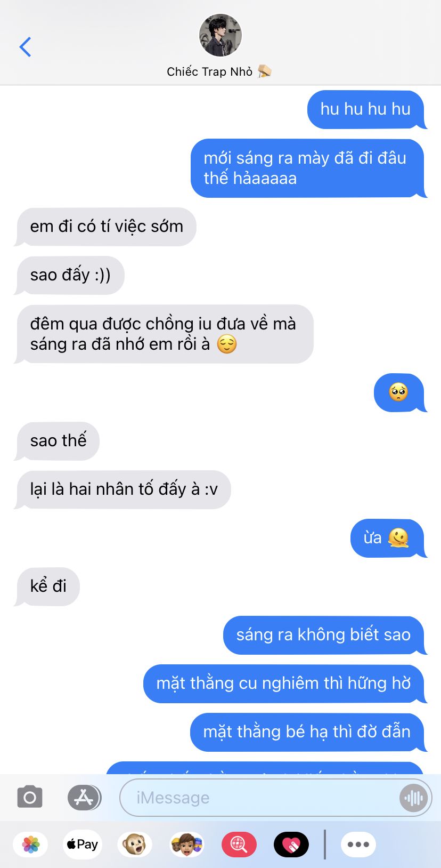Open Apple Pay in the app drawer

coord(82,845)
